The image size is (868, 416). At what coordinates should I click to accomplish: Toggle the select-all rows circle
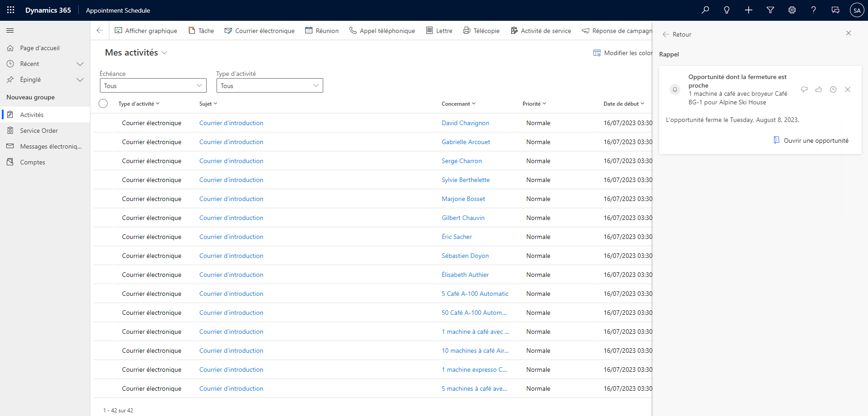pos(103,104)
